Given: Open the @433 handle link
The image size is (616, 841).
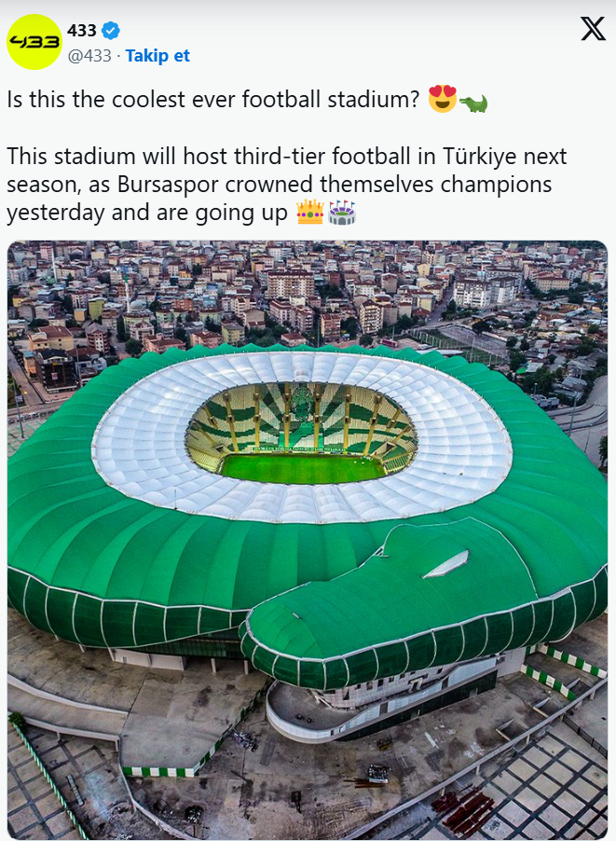Looking at the screenshot, I should (x=89, y=56).
